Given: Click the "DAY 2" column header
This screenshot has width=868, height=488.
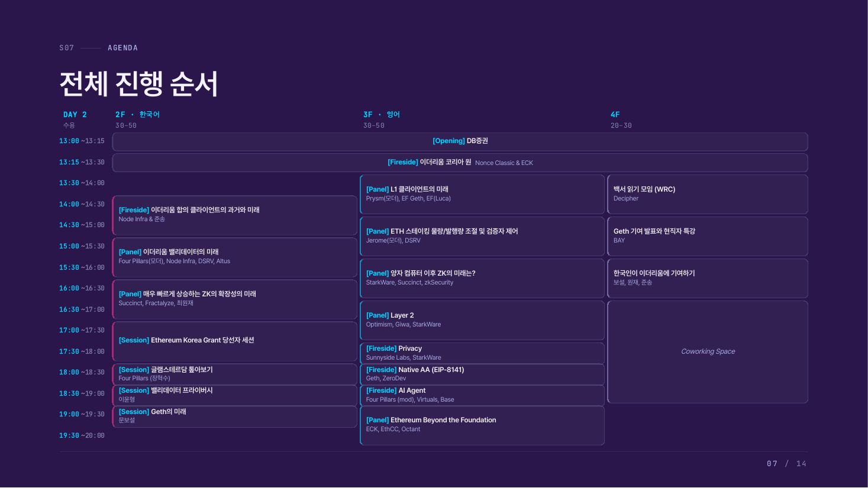Looking at the screenshot, I should coord(75,115).
